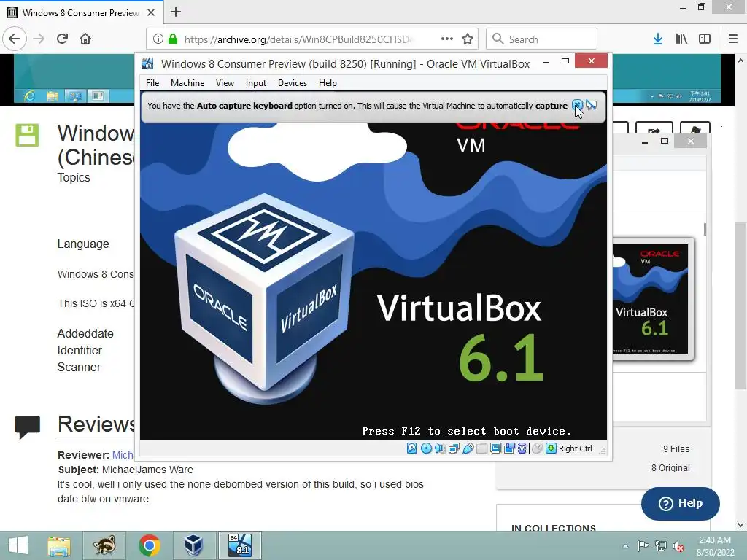
Task: Click "9 Files" text on webpage
Action: [x=676, y=448]
